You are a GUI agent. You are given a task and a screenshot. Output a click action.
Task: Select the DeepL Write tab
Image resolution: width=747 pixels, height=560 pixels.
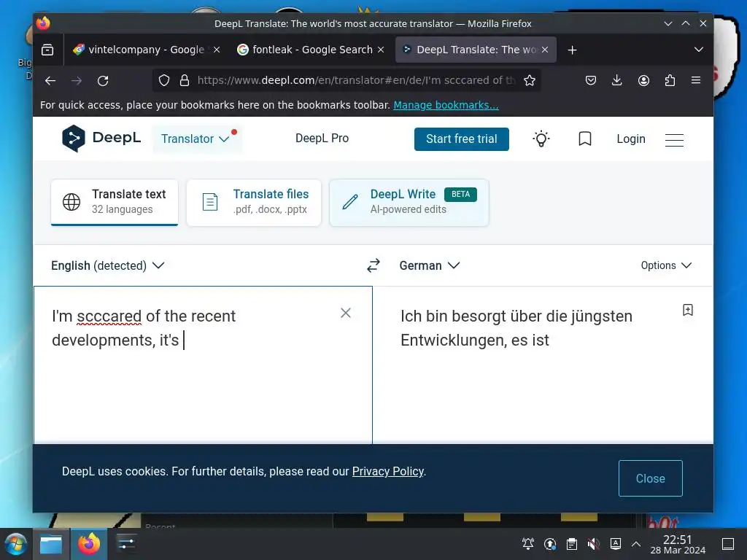409,202
